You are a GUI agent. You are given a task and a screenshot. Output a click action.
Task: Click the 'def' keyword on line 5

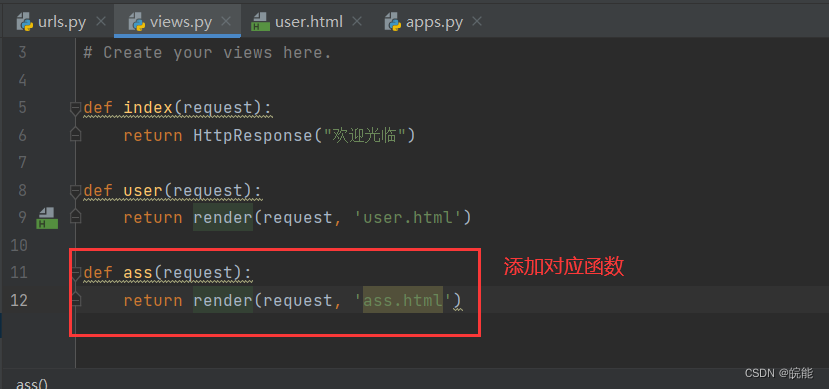(98, 108)
